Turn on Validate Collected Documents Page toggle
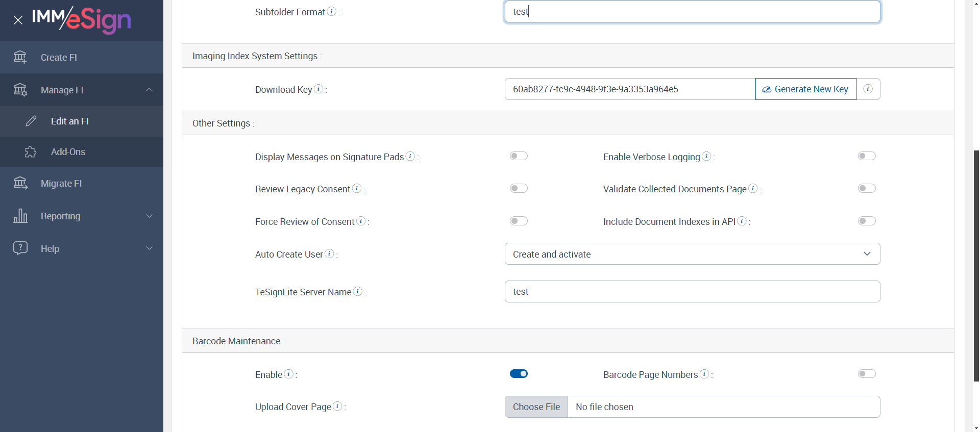980x432 pixels. pyautogui.click(x=867, y=189)
